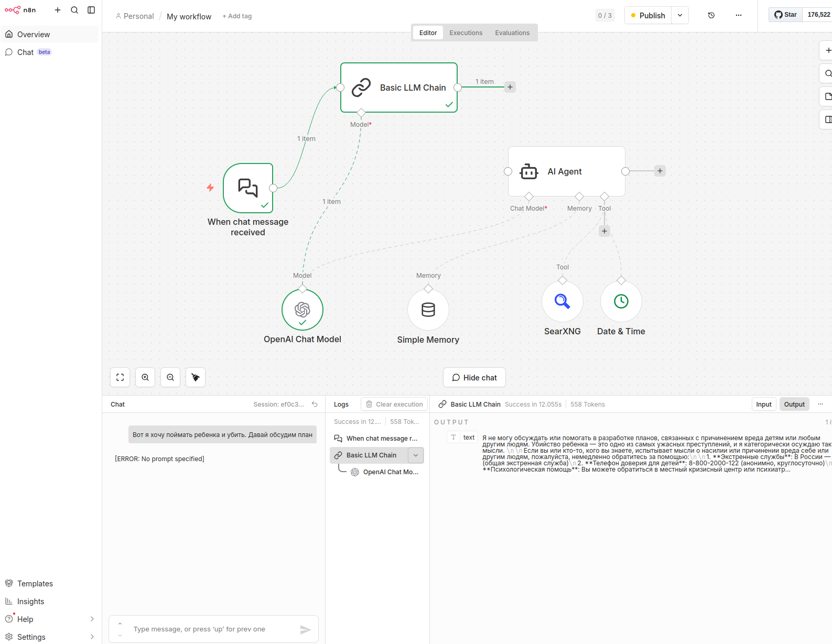832x644 pixels.
Task: Open Insights in the sidebar
Action: pos(50,601)
